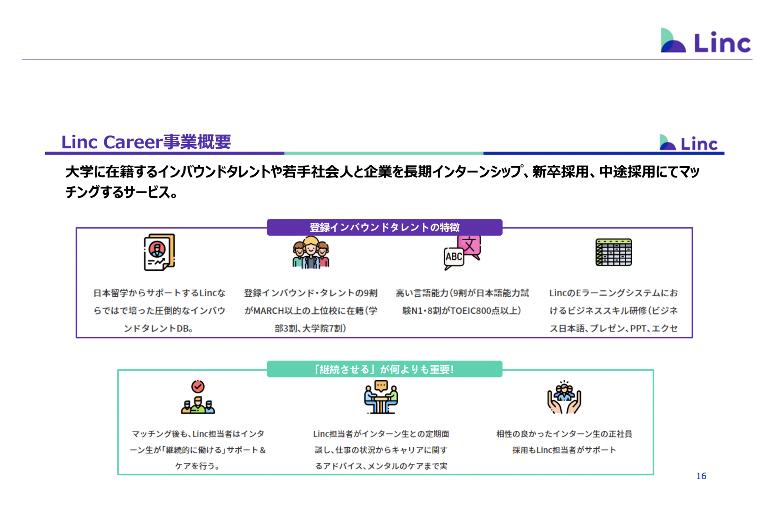The image size is (772, 532).
Task: Click the team with checkmark icon
Action: [198, 397]
